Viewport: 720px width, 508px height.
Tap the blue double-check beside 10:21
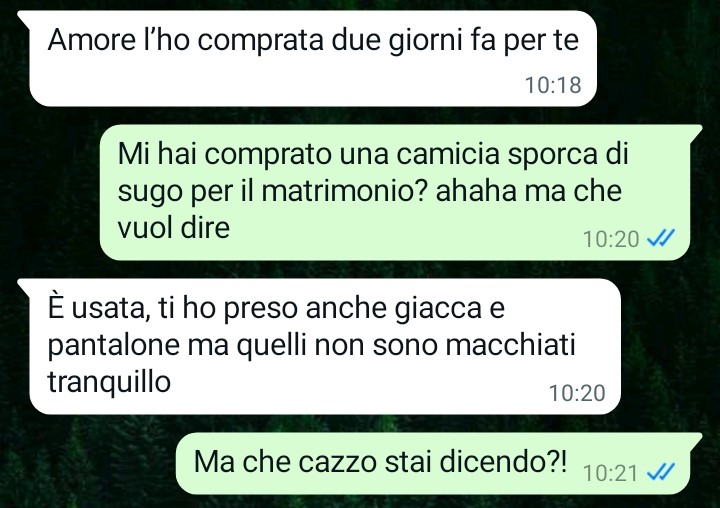[660, 472]
